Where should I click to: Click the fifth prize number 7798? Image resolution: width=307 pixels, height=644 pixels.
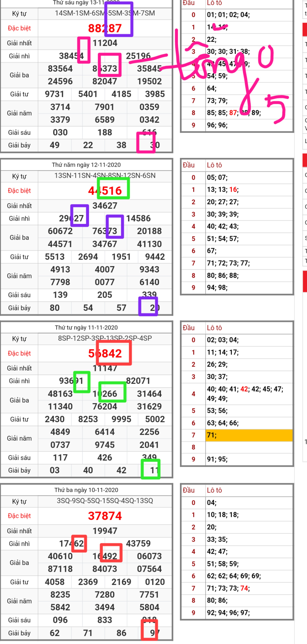[60, 282]
